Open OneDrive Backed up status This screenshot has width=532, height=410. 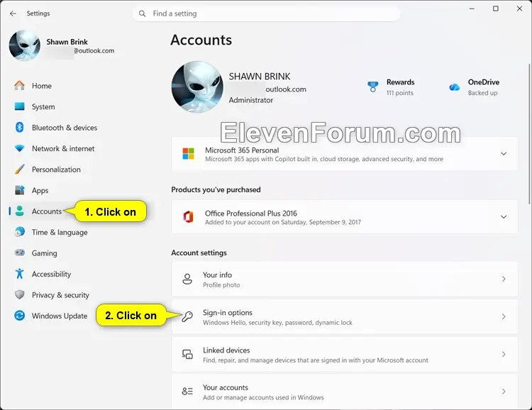(484, 87)
